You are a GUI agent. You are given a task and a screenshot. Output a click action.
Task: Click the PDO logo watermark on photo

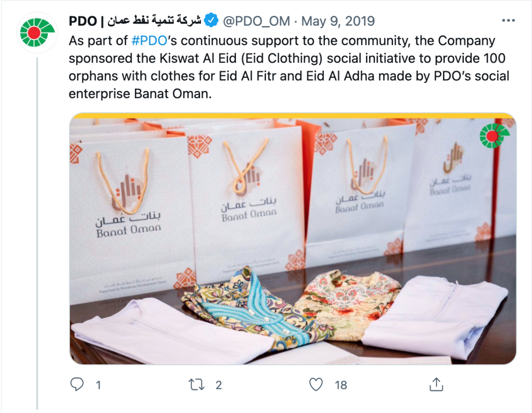[x=494, y=136]
